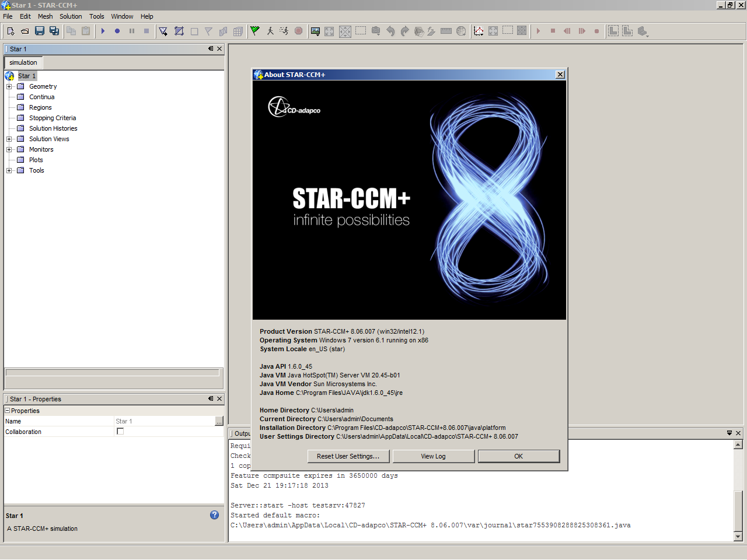Viewport: 747px width, 560px height.
Task: Open the Window menu
Action: pyautogui.click(x=122, y=16)
